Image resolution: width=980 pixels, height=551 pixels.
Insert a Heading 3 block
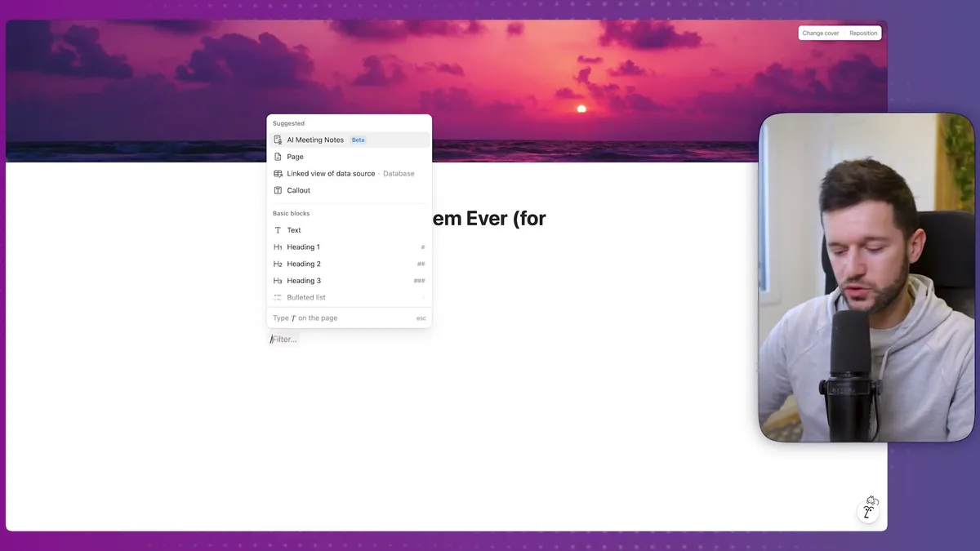[304, 281]
